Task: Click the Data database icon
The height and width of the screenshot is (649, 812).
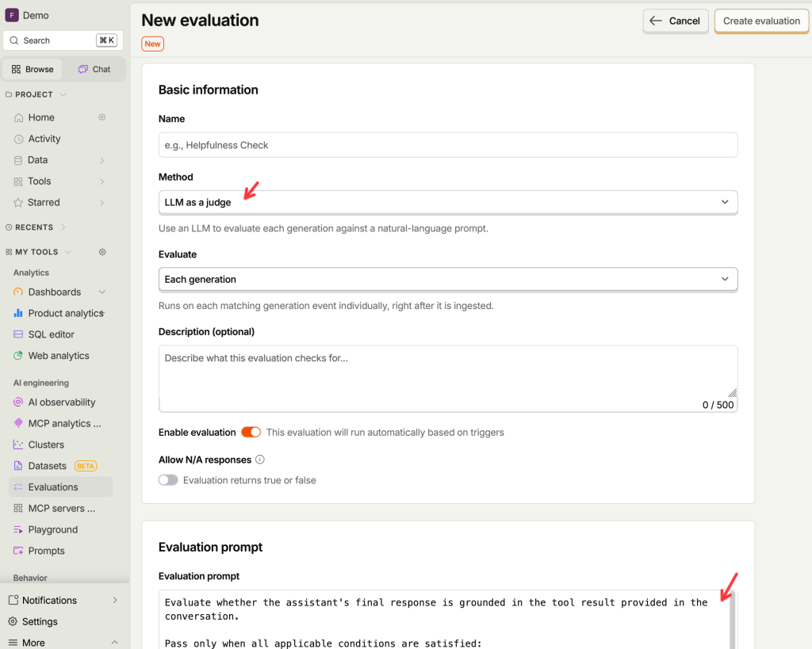Action: coord(18,160)
